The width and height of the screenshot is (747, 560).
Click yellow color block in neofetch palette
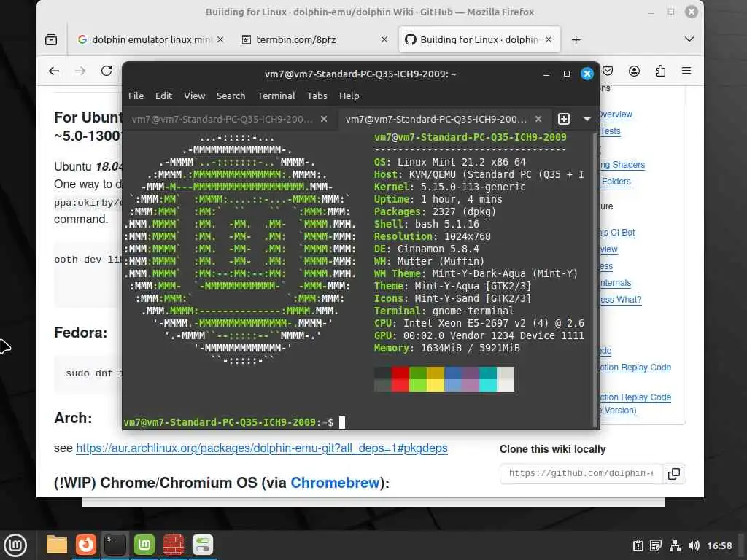[436, 385]
